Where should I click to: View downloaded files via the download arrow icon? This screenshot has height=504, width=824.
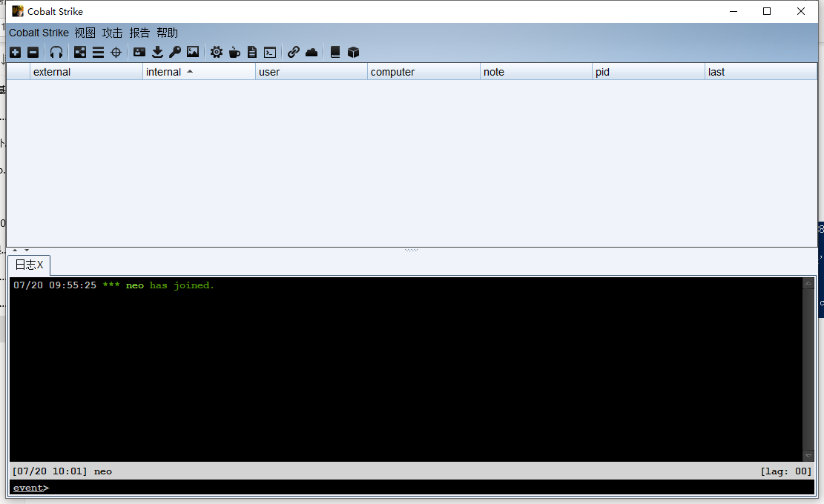click(x=157, y=52)
